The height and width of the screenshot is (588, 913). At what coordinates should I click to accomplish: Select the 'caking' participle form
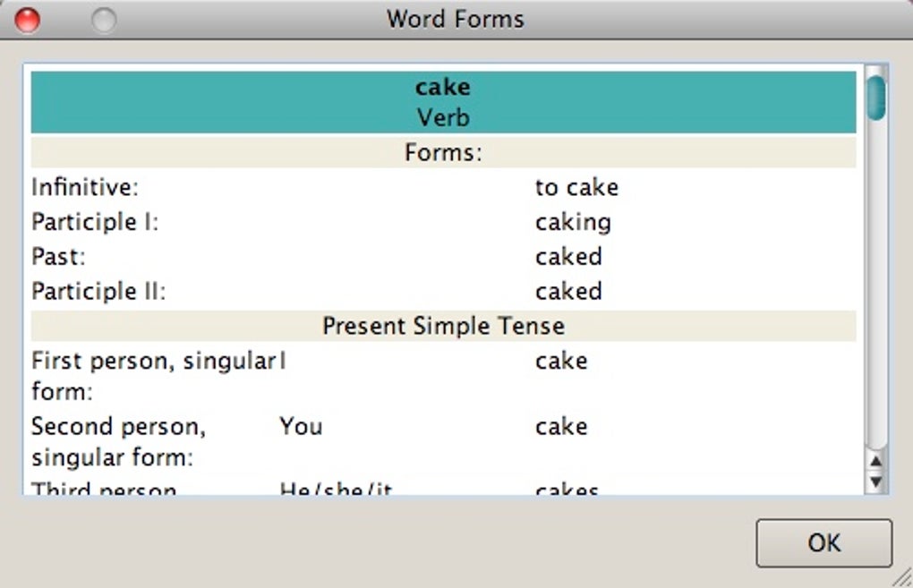[x=573, y=222]
